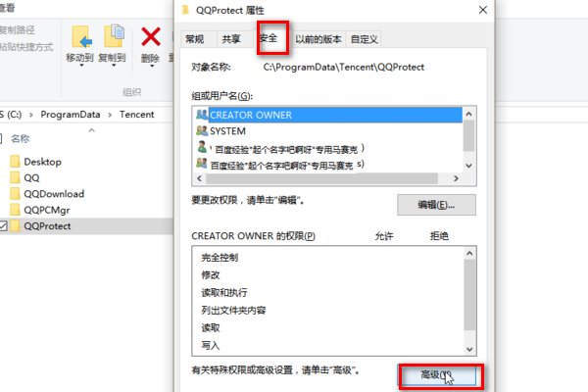Select the SYSTEM group icon entry
Screen dimensions: 588x392
pyautogui.click(x=202, y=131)
